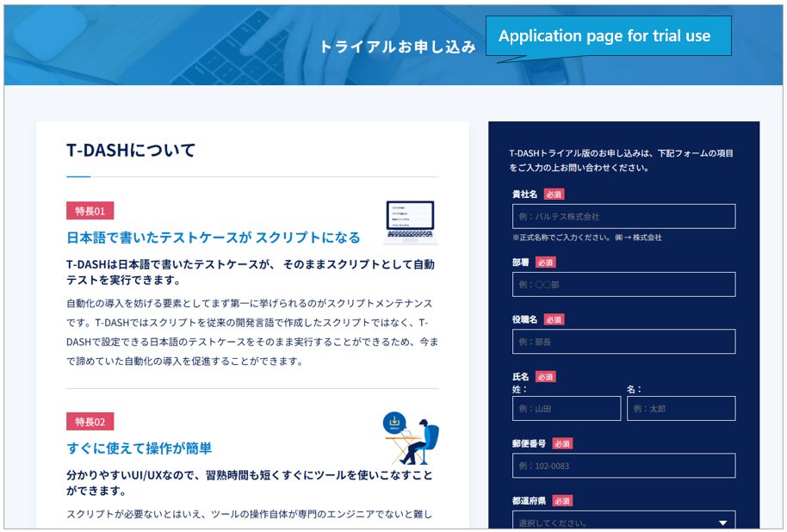
Task: Select the 役職名 job title field
Action: coord(623,342)
